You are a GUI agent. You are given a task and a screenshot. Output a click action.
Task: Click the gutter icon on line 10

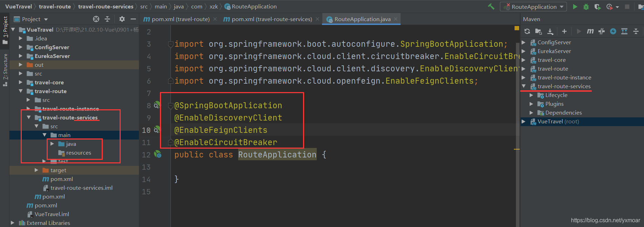tap(157, 129)
